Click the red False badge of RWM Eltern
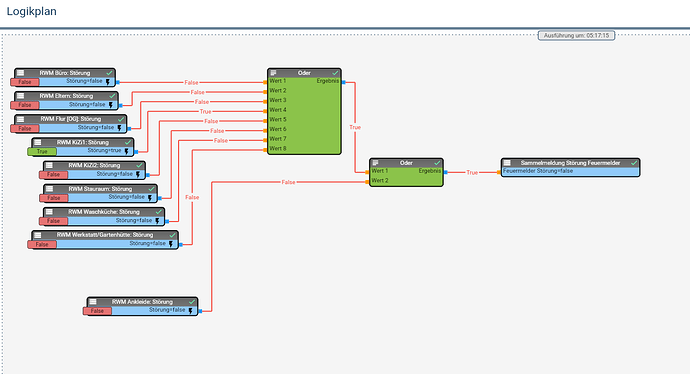690x374 pixels. [x=25, y=105]
